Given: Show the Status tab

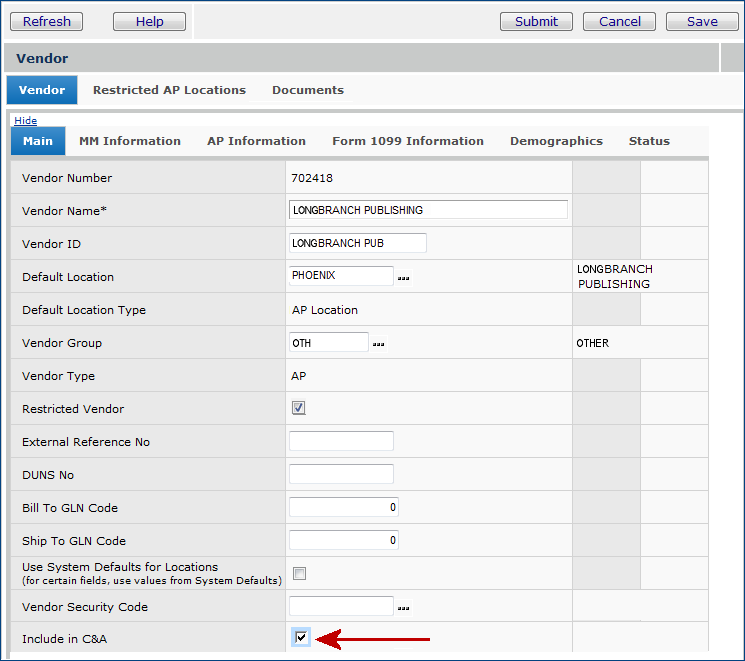Looking at the screenshot, I should pos(649,141).
